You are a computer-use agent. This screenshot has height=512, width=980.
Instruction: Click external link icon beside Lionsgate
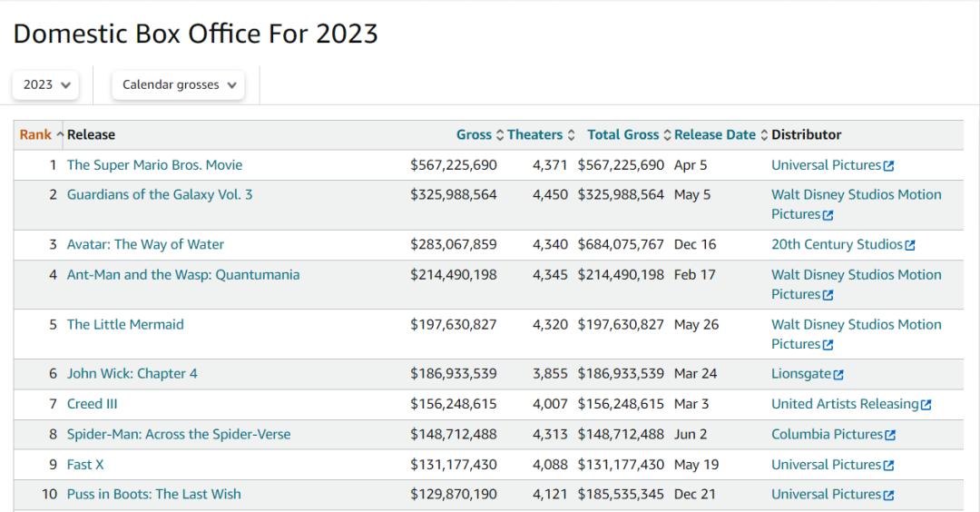pyautogui.click(x=838, y=374)
